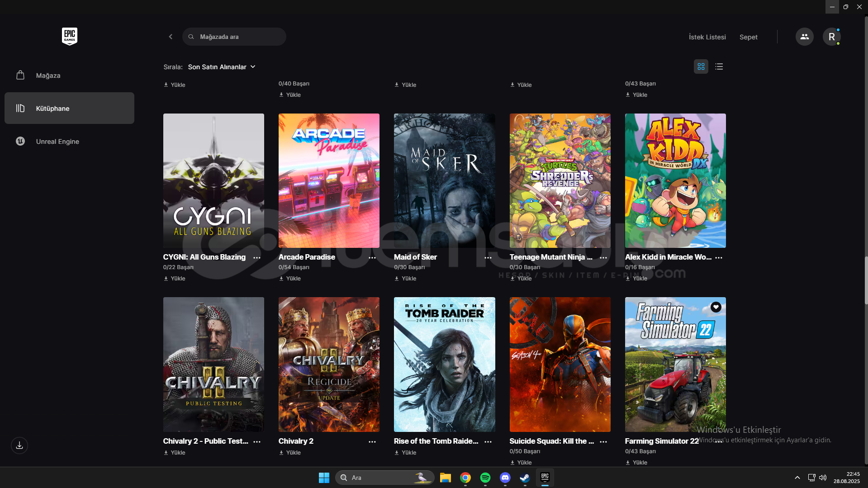The image size is (868, 488).
Task: Click Yükle under Arcade Paradise
Action: [290, 279]
